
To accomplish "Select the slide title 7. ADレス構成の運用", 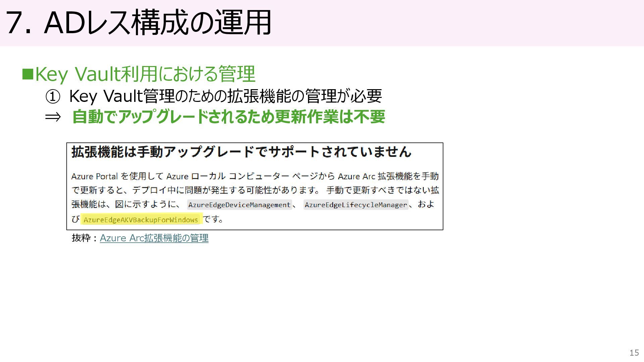I will click(x=138, y=23).
